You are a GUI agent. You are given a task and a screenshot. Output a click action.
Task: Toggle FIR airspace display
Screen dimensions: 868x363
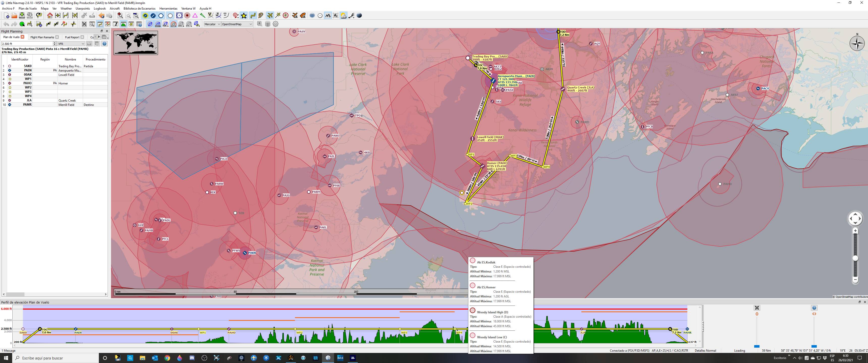165,24
